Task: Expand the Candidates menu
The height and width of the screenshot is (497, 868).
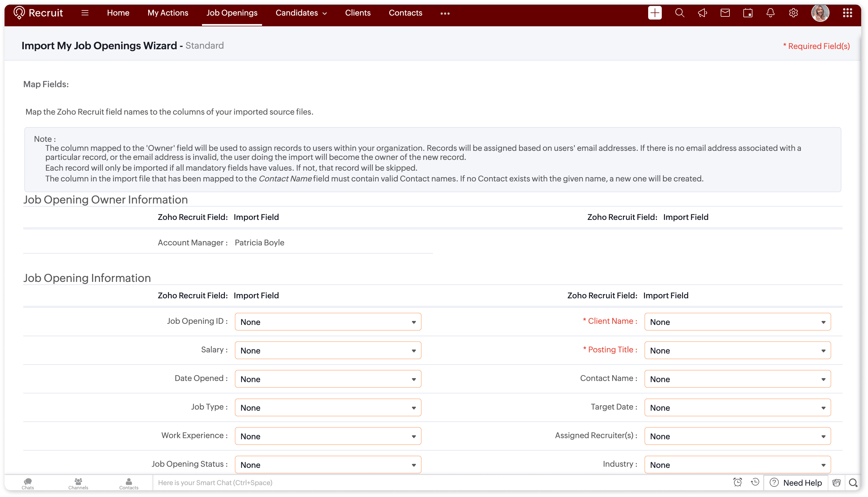Action: [301, 13]
